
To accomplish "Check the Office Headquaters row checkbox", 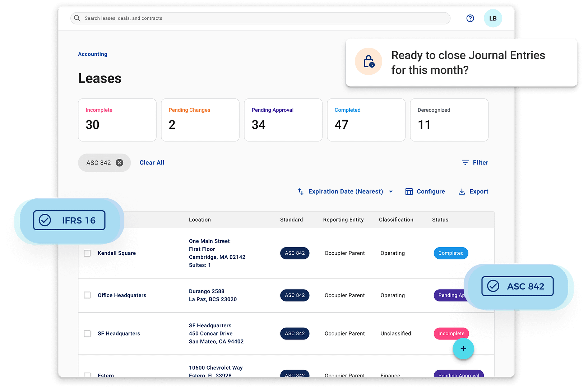I will pyautogui.click(x=87, y=295).
